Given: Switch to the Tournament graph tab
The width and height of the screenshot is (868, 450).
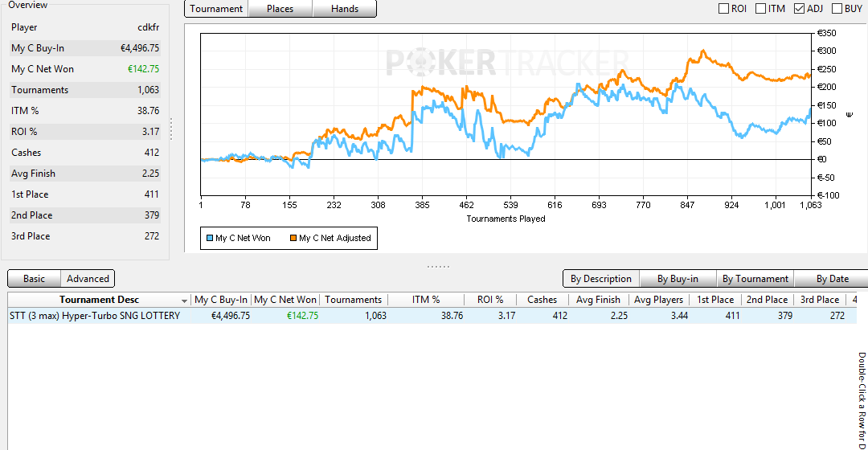Looking at the screenshot, I should pos(216,9).
